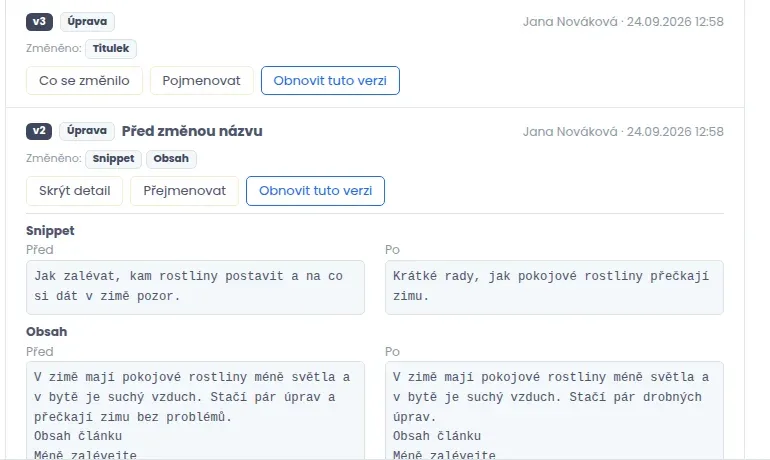This screenshot has width=770, height=460.
Task: Click the Úprava tag on v3 row
Action: (87, 22)
